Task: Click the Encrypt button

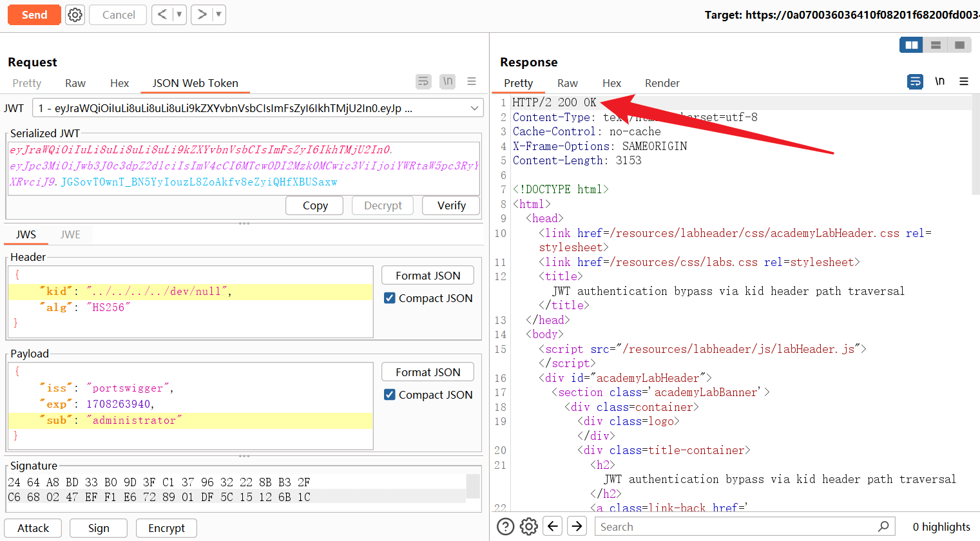Action: tap(166, 528)
